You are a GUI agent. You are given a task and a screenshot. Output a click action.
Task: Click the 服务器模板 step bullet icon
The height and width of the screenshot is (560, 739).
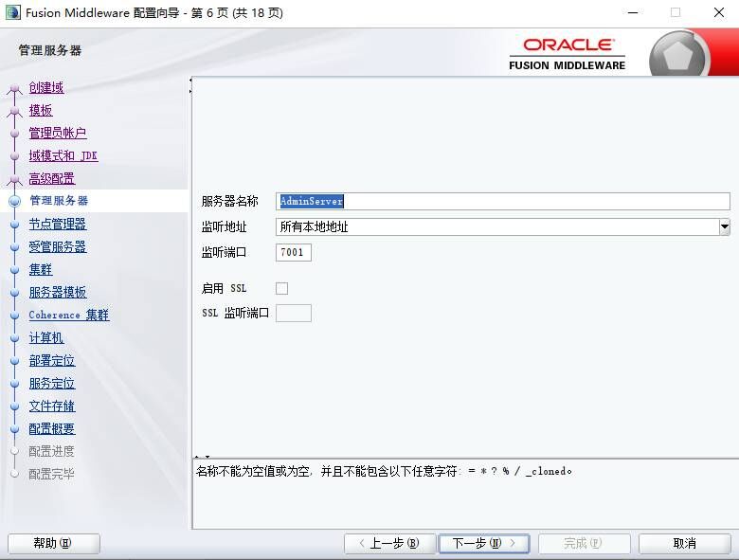[x=14, y=293]
